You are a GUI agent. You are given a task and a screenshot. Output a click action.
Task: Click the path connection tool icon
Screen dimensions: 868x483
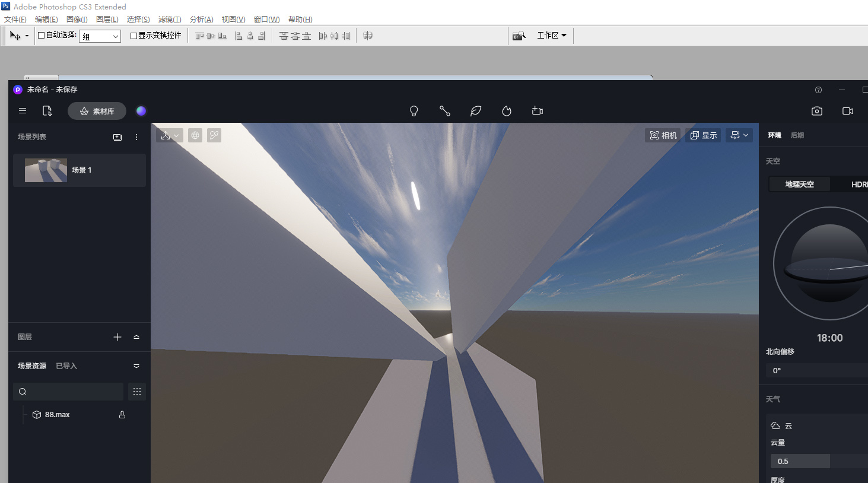click(445, 111)
